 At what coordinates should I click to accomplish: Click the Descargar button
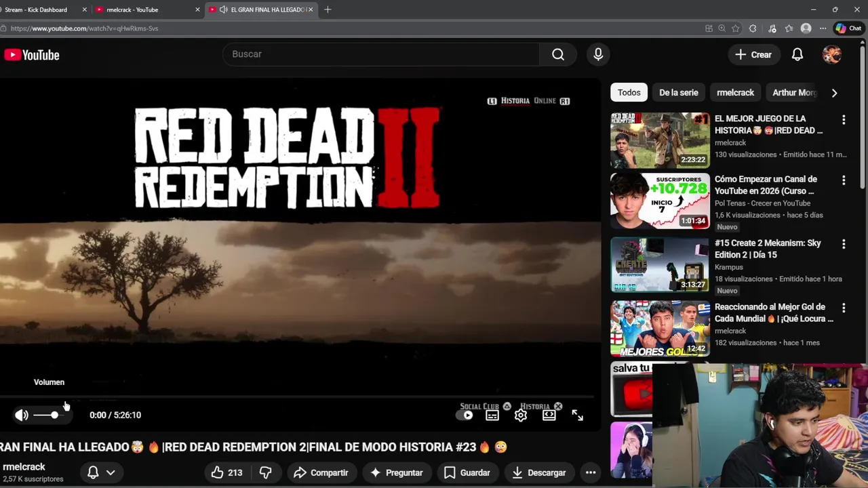pos(538,472)
